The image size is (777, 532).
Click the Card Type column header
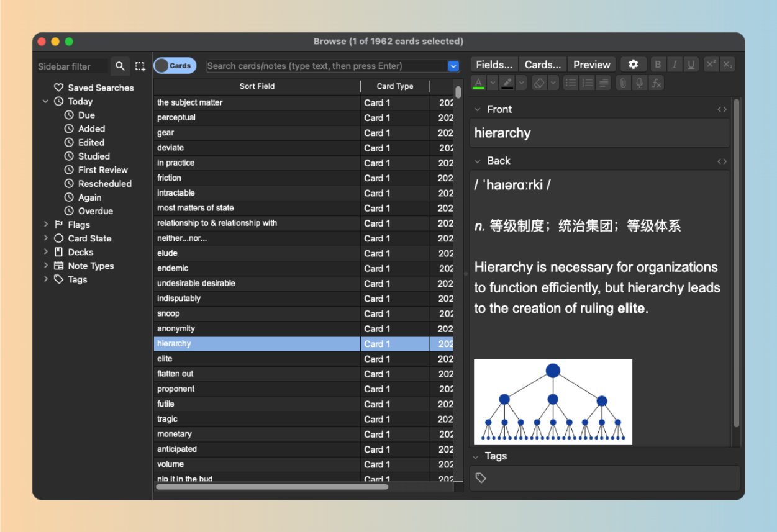point(394,86)
